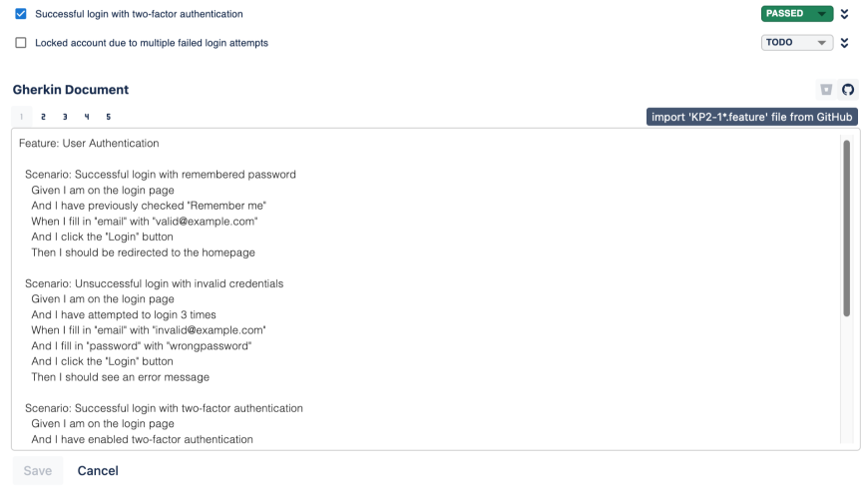
Task: Switch to Gherkin document tab 5
Action: click(108, 117)
